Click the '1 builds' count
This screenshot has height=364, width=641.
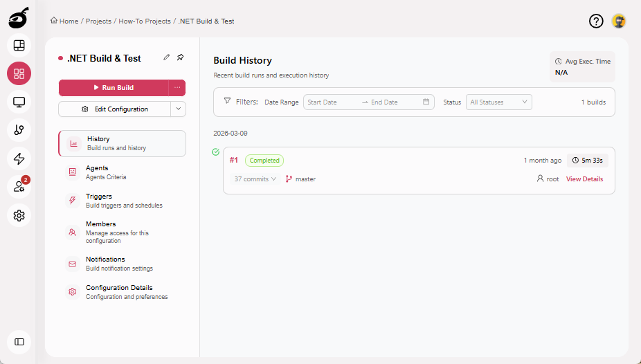click(x=593, y=102)
